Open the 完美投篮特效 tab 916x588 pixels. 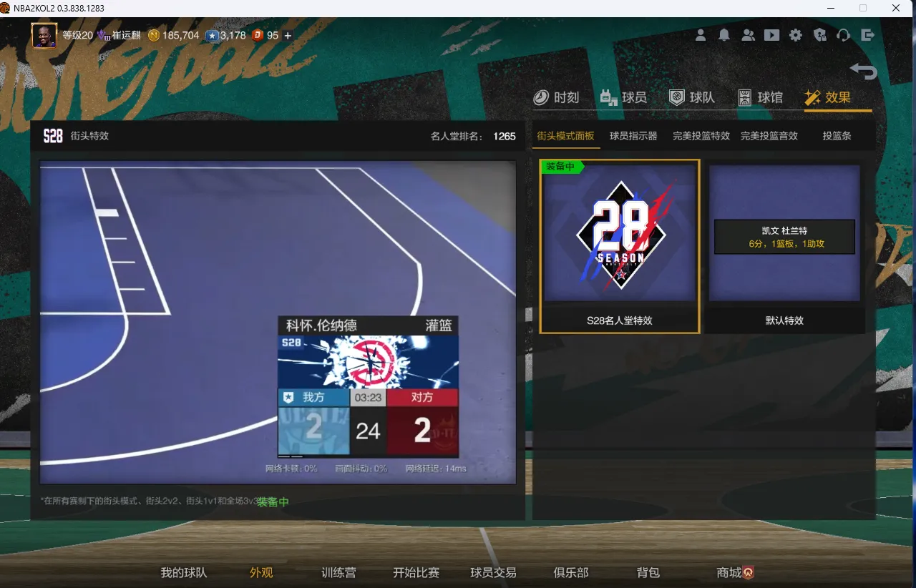point(701,136)
